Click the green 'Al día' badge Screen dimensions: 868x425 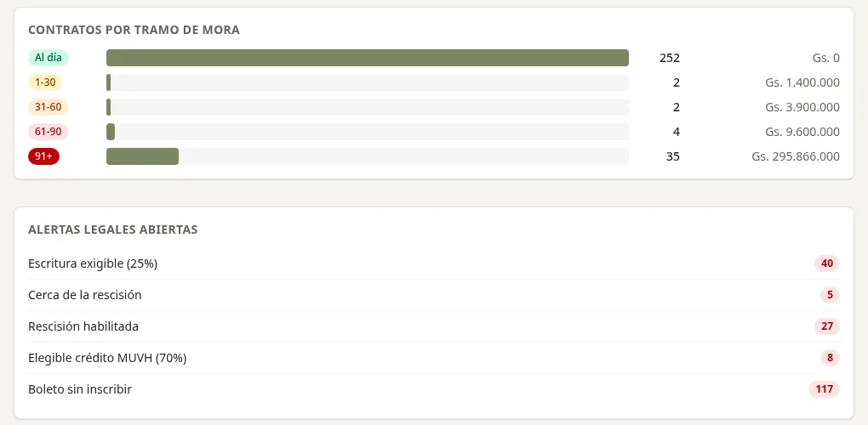[x=49, y=58]
